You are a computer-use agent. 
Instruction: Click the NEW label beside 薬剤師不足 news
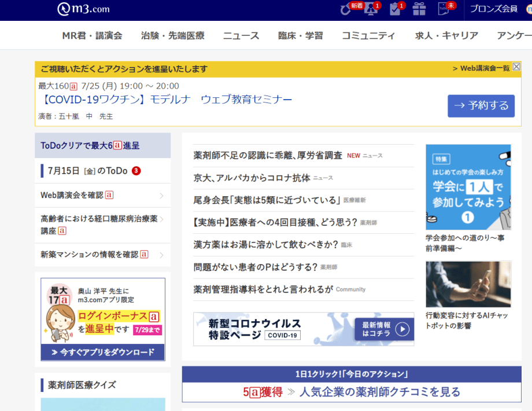click(x=353, y=156)
